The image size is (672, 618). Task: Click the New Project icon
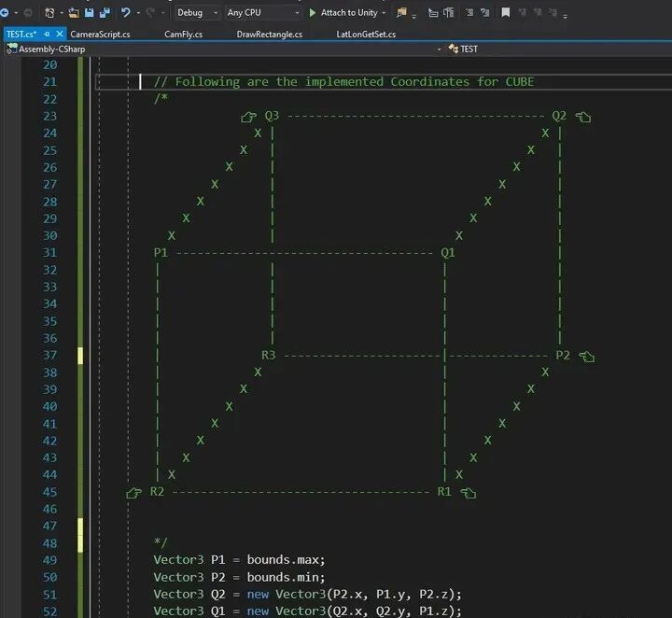49,13
